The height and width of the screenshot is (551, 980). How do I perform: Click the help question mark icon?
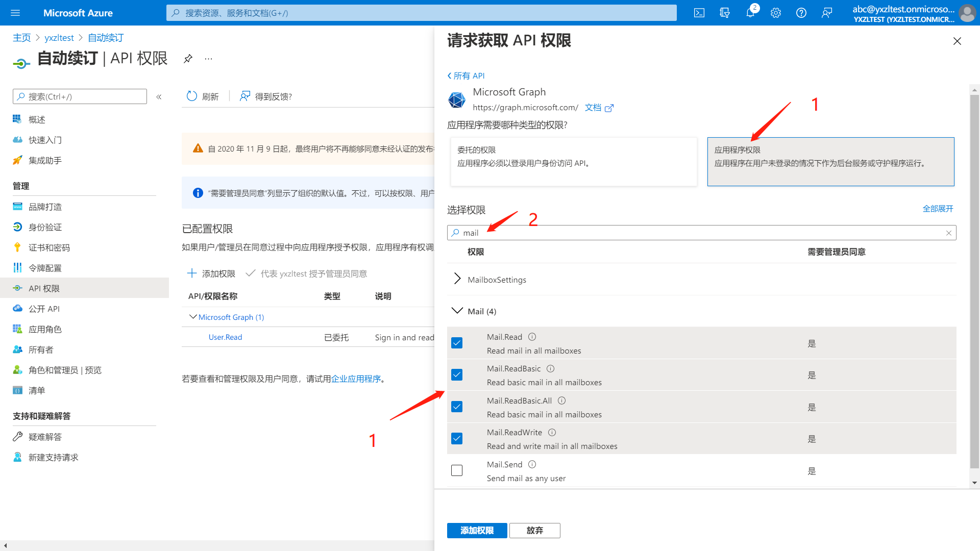coord(801,13)
